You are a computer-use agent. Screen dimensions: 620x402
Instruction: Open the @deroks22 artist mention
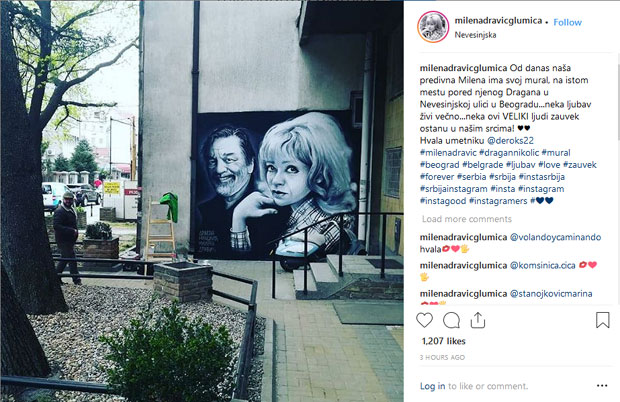click(x=510, y=140)
